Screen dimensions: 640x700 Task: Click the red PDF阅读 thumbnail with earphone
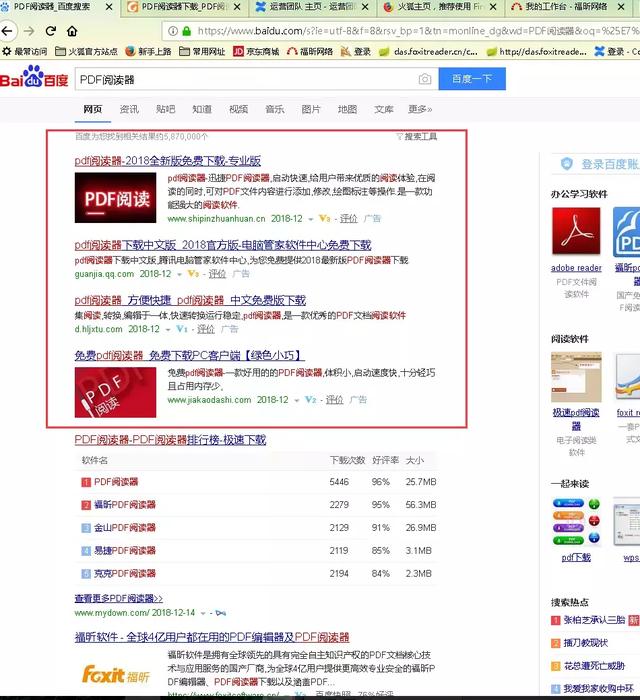coord(116,392)
